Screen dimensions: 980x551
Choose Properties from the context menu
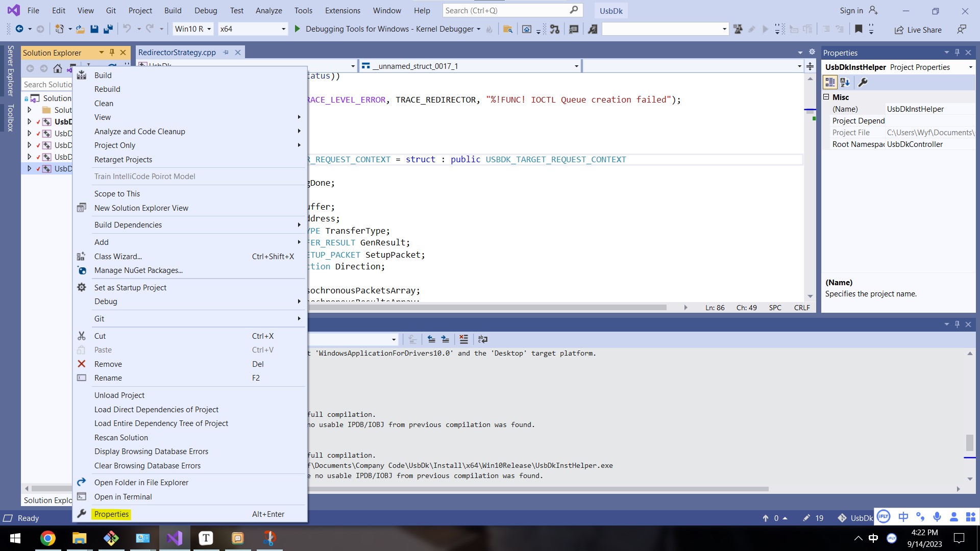(111, 514)
